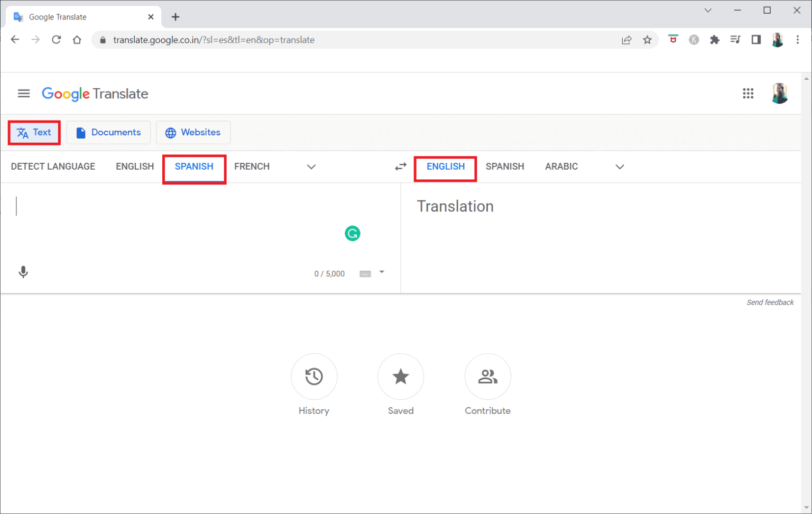Click the microphone to translate by voice

click(23, 271)
